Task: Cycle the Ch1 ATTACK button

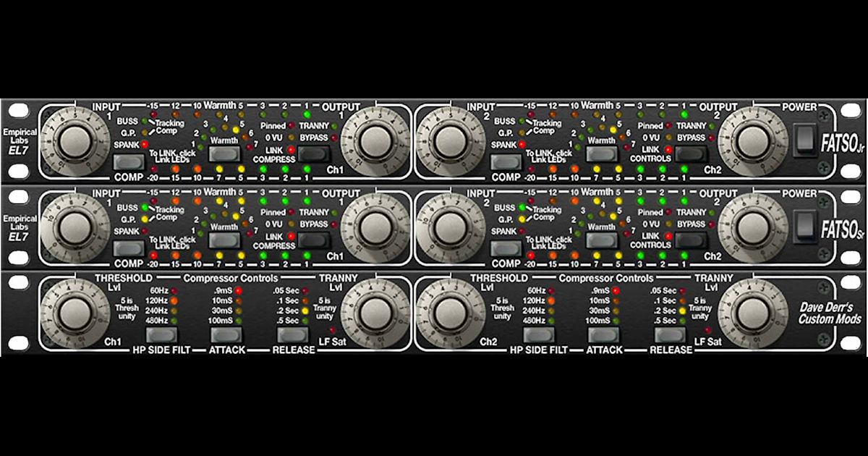Action: tap(226, 335)
